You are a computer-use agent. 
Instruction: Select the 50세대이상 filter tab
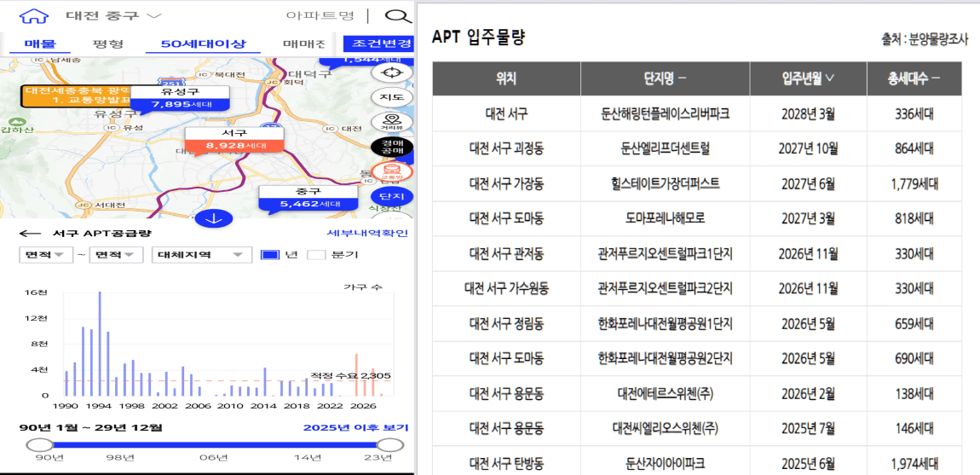click(203, 43)
